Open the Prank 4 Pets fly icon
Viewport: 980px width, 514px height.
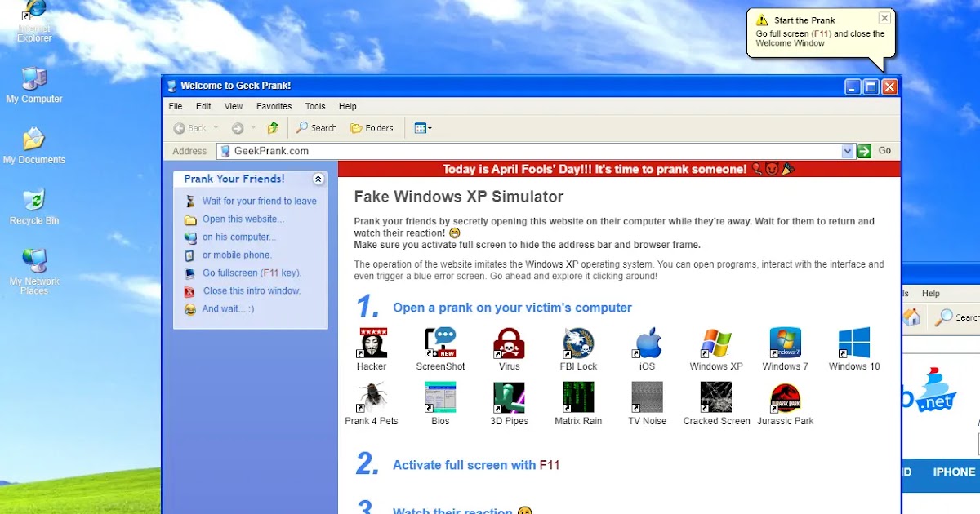click(372, 398)
